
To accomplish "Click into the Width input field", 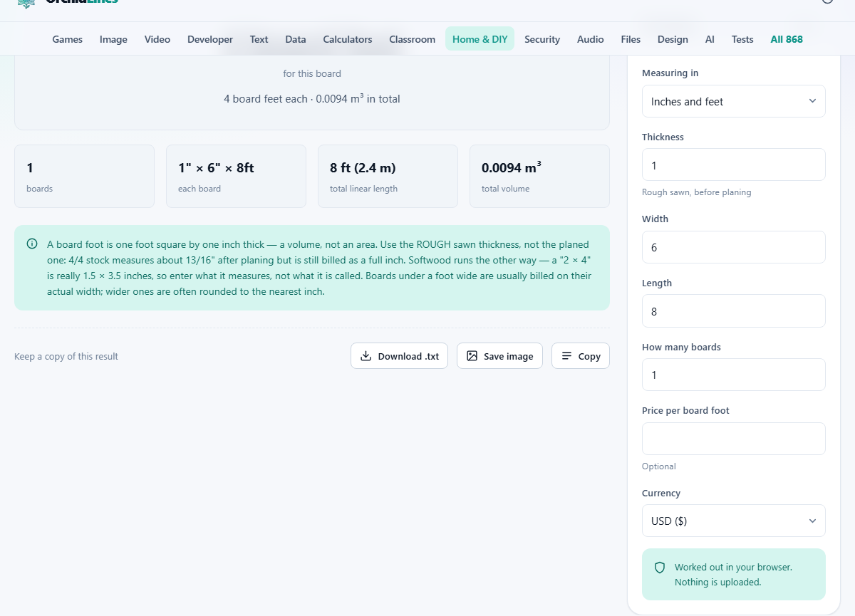I will 734,247.
